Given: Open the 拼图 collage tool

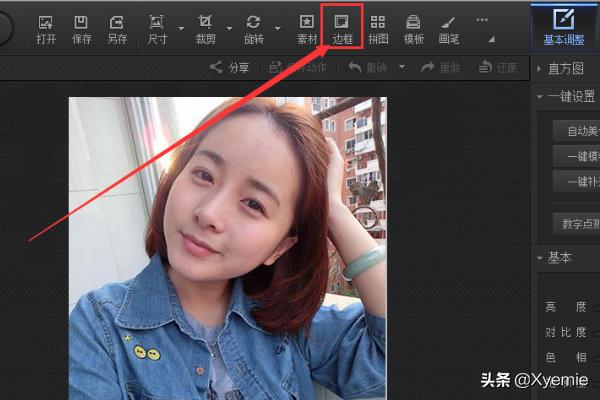Looking at the screenshot, I should (x=378, y=29).
